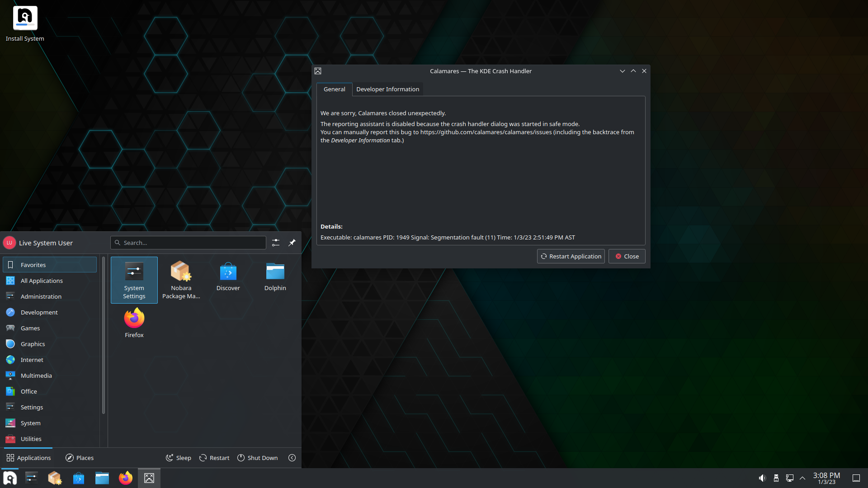Viewport: 868px width, 488px height.
Task: Select the General tab in crash handler
Action: pyautogui.click(x=334, y=89)
